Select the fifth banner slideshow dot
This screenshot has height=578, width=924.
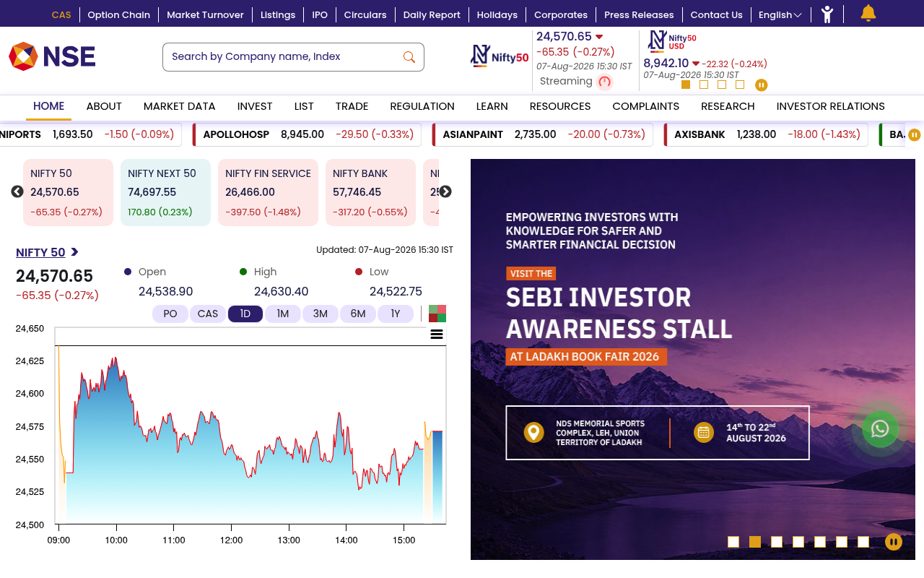[x=820, y=542]
